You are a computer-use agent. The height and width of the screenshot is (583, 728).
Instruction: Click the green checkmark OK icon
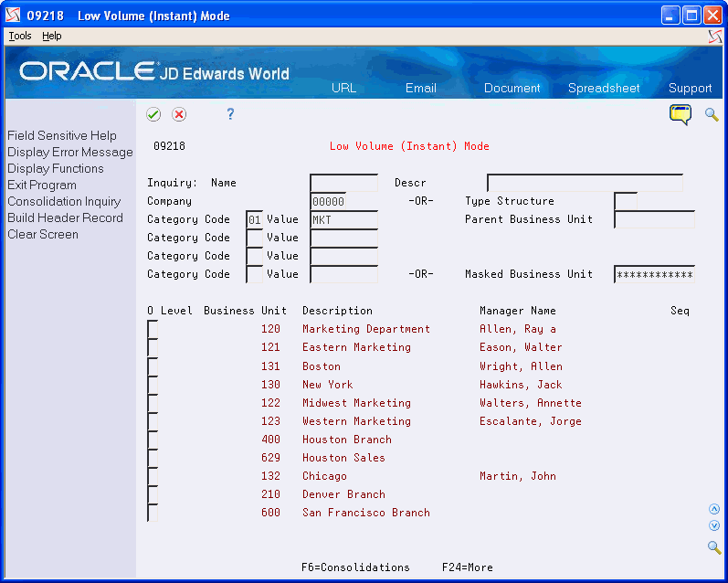[x=153, y=114]
